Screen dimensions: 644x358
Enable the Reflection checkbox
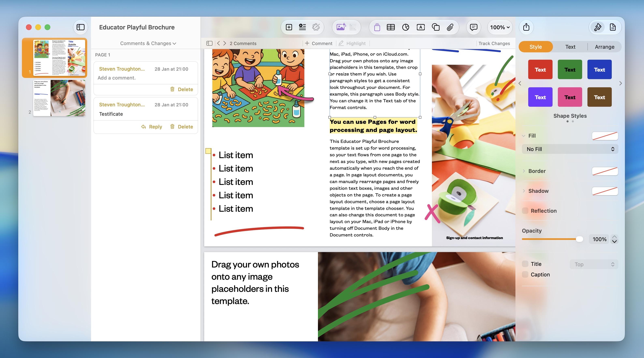(x=525, y=211)
